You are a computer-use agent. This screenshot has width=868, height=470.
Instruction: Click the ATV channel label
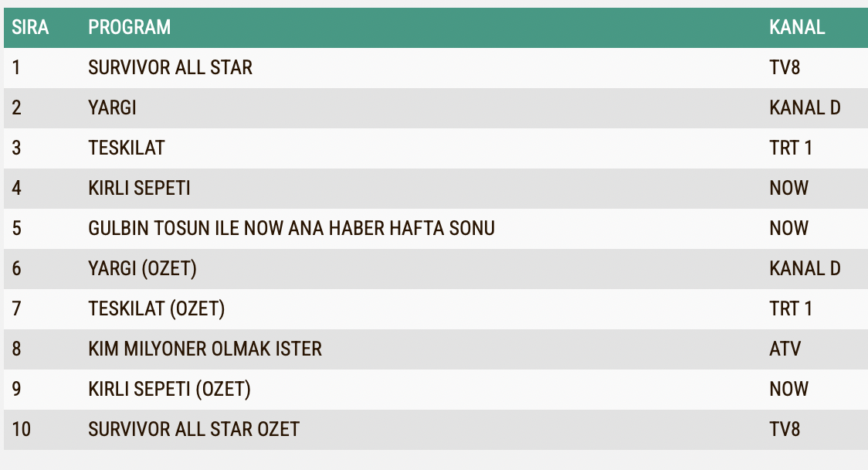pyautogui.click(x=785, y=349)
